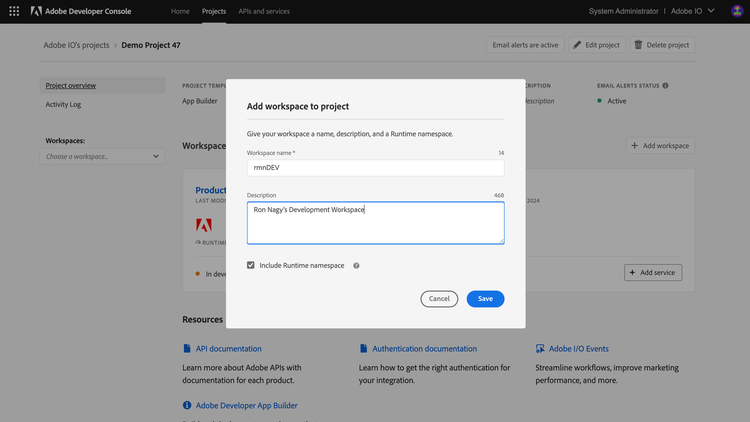Click the email alerts status info icon
This screenshot has width=750, height=422.
point(665,86)
